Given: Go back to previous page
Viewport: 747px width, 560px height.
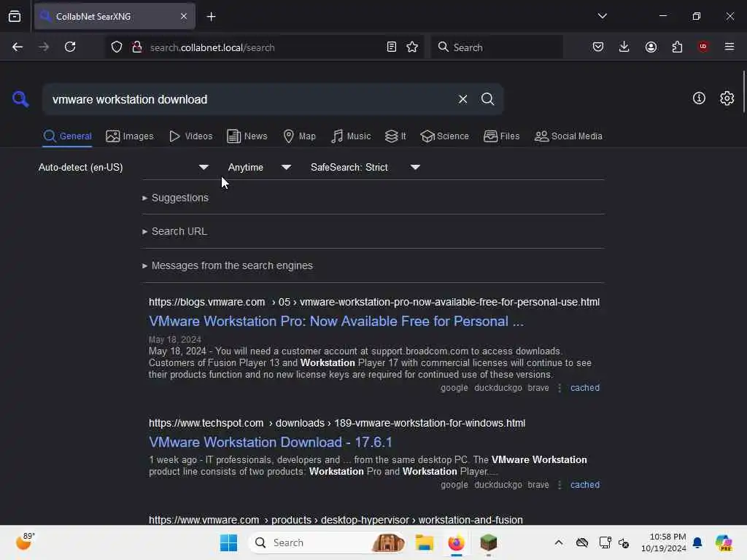Looking at the screenshot, I should (18, 47).
